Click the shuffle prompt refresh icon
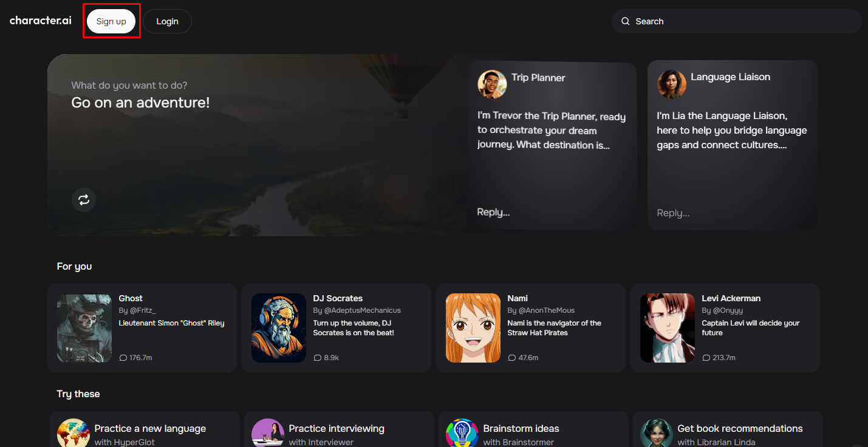Viewport: 868px width, 447px height. (84, 200)
